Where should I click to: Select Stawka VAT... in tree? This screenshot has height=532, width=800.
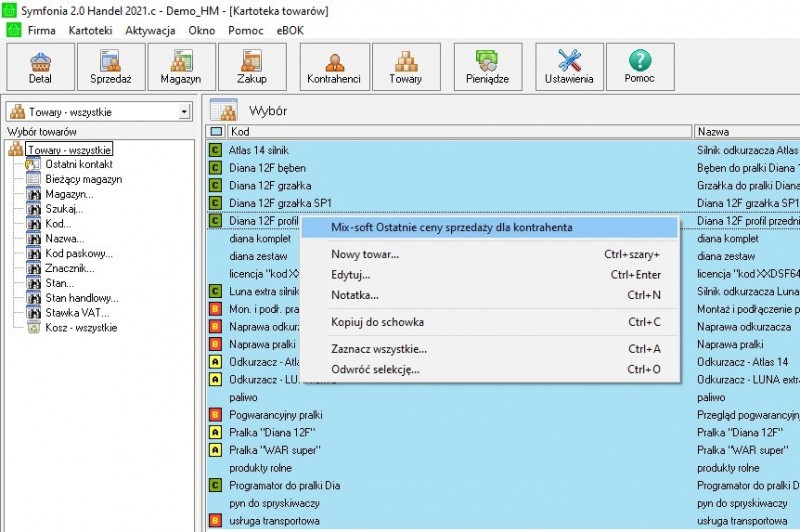tap(77, 312)
